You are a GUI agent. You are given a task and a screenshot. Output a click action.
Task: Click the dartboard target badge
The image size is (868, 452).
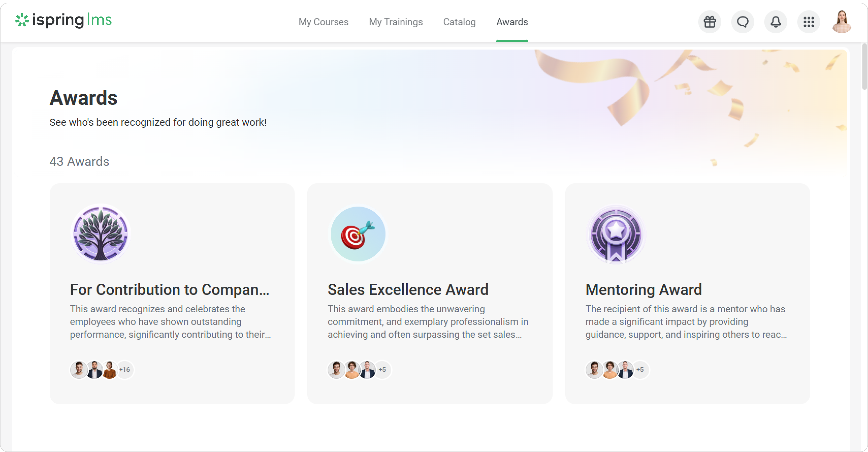[x=358, y=233]
